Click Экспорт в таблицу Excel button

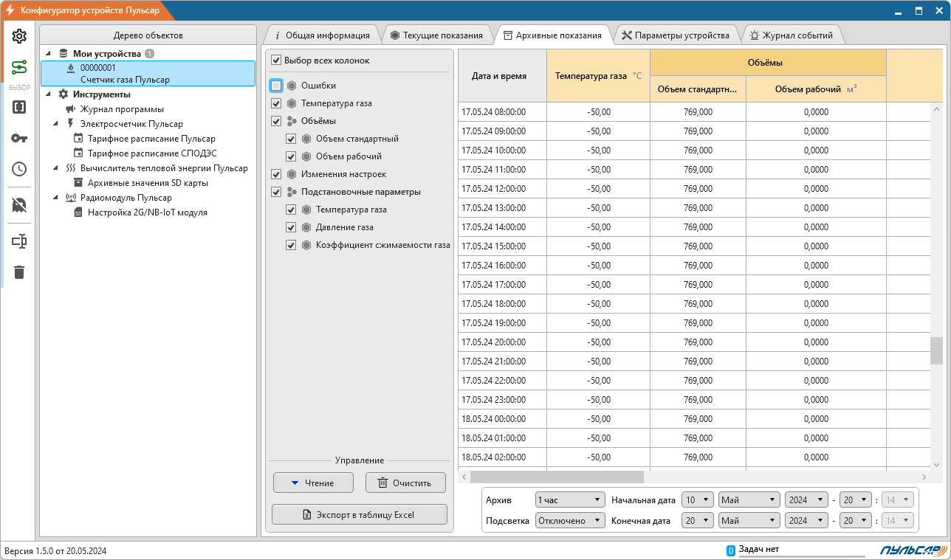[x=360, y=515]
